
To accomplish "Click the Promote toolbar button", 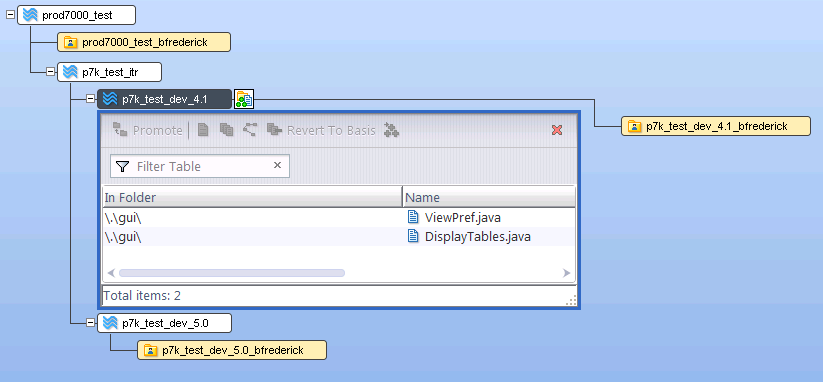I will pyautogui.click(x=147, y=130).
